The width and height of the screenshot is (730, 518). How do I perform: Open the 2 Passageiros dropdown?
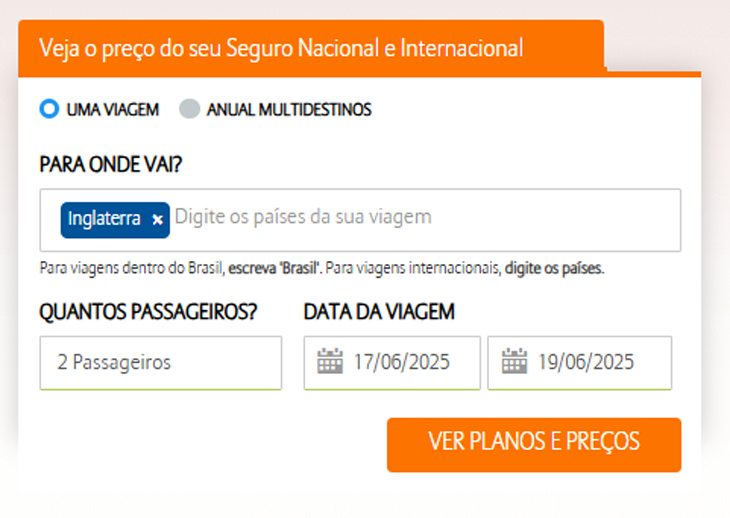(161, 363)
